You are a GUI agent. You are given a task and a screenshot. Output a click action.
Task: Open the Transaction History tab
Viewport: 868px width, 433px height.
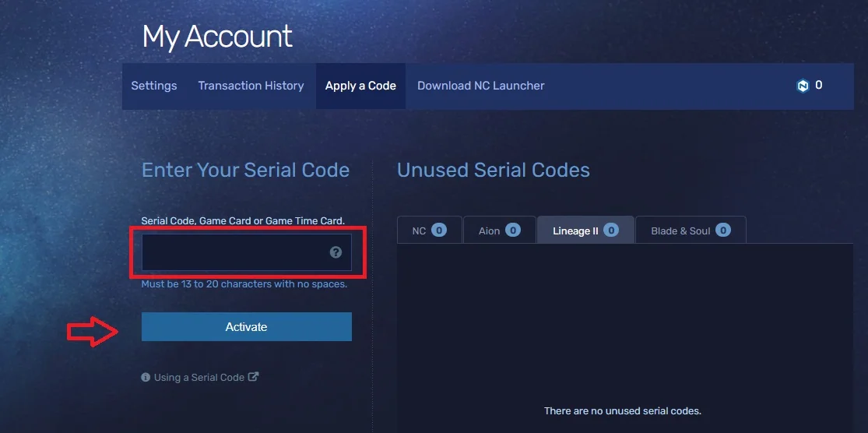click(x=251, y=86)
